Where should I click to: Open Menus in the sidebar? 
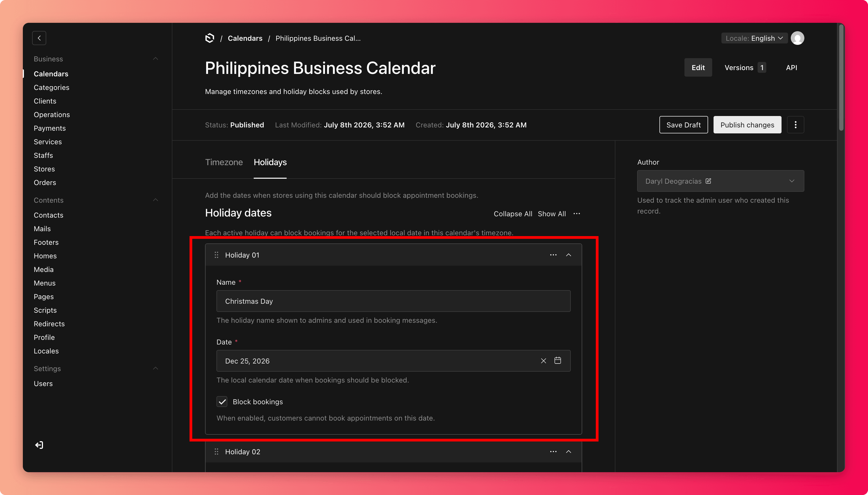[45, 283]
